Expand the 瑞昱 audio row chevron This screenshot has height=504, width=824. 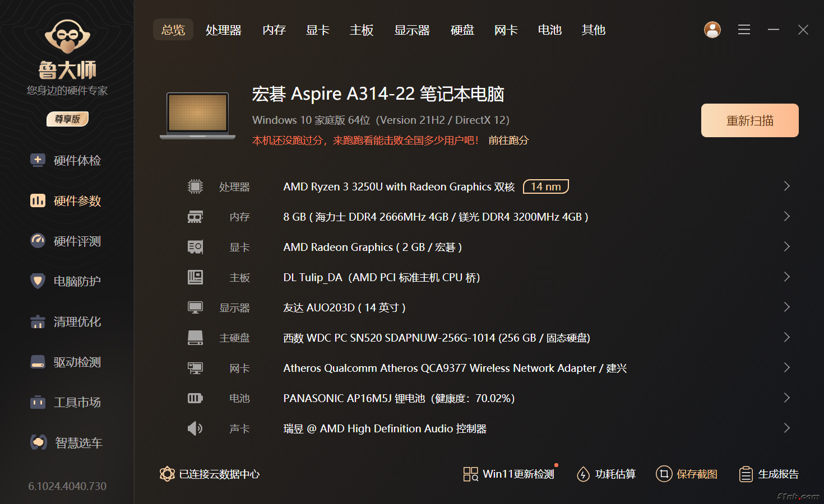click(786, 428)
